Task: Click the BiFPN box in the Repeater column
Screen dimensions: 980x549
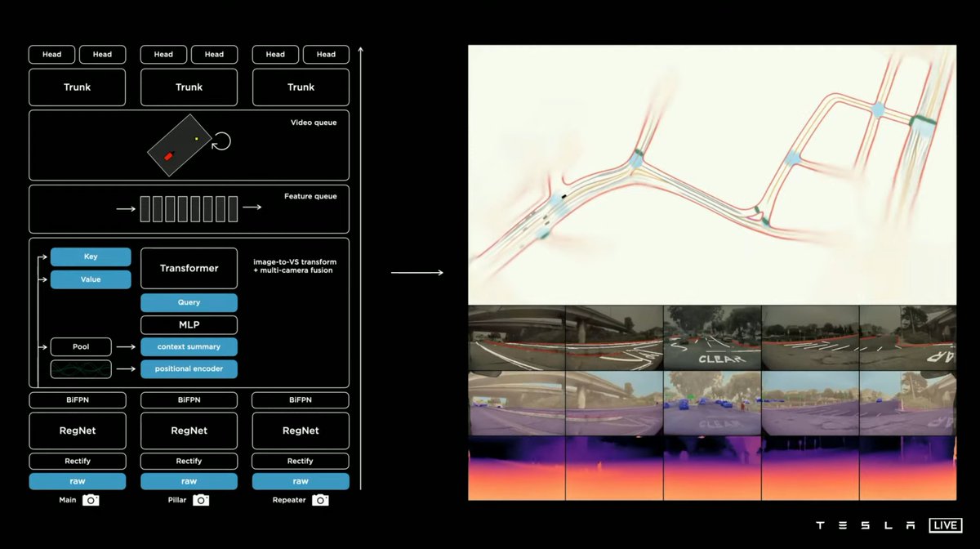Action: click(x=301, y=400)
